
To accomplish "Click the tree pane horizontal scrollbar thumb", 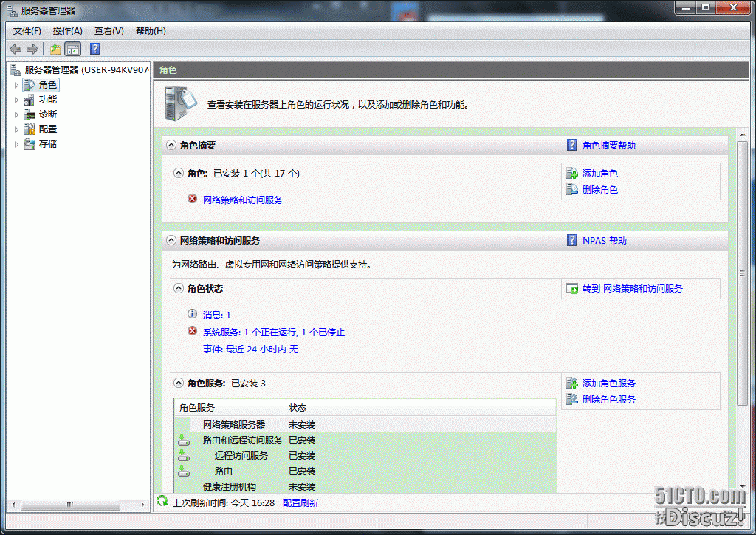I will pos(70,505).
